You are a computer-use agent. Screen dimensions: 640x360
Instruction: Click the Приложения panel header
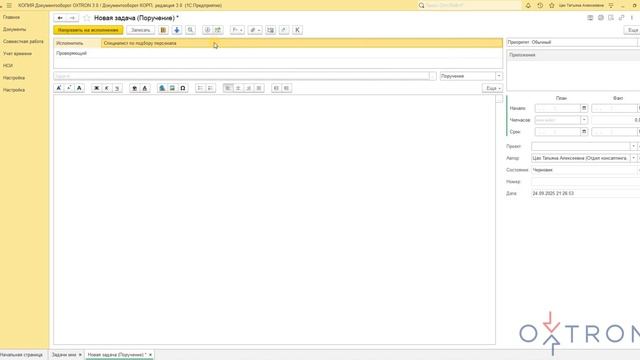coord(573,55)
